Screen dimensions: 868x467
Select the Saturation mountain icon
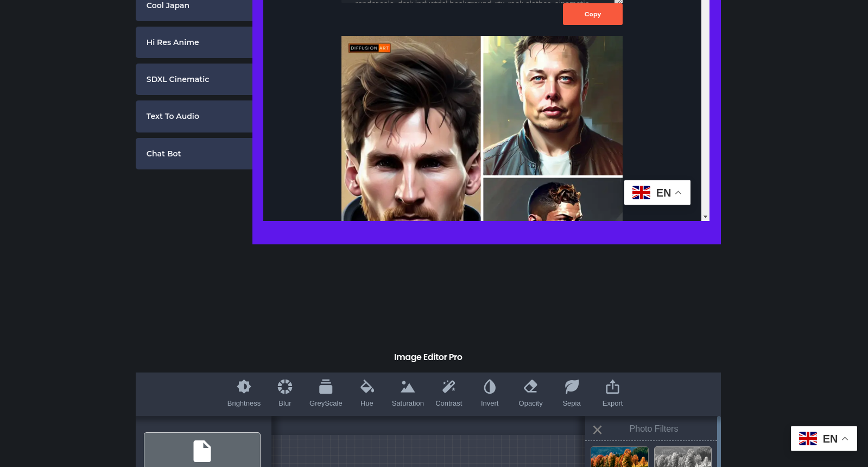click(x=408, y=387)
